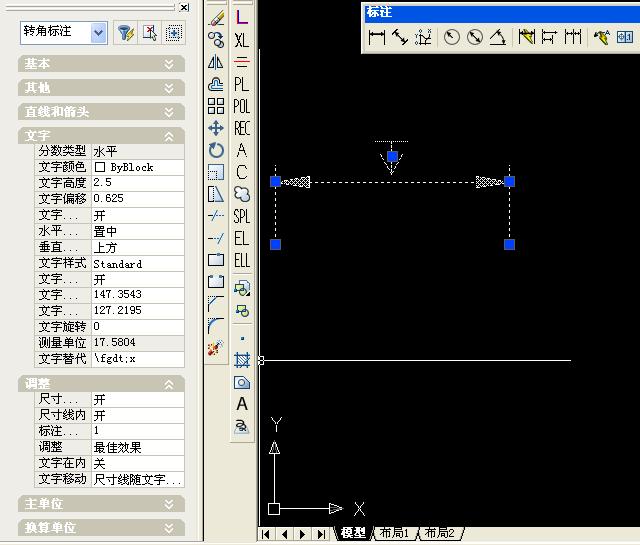Image resolution: width=640 pixels, height=545 pixels.
Task: Select the Rotate tool
Action: pos(216,150)
